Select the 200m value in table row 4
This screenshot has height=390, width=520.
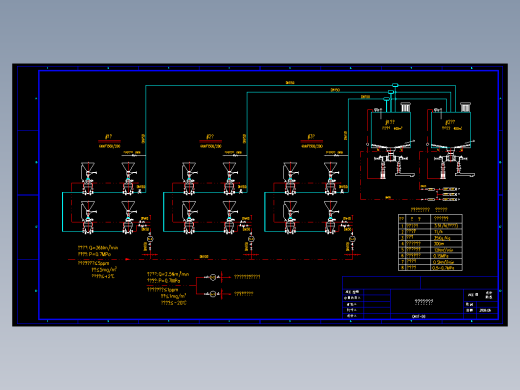point(439,244)
